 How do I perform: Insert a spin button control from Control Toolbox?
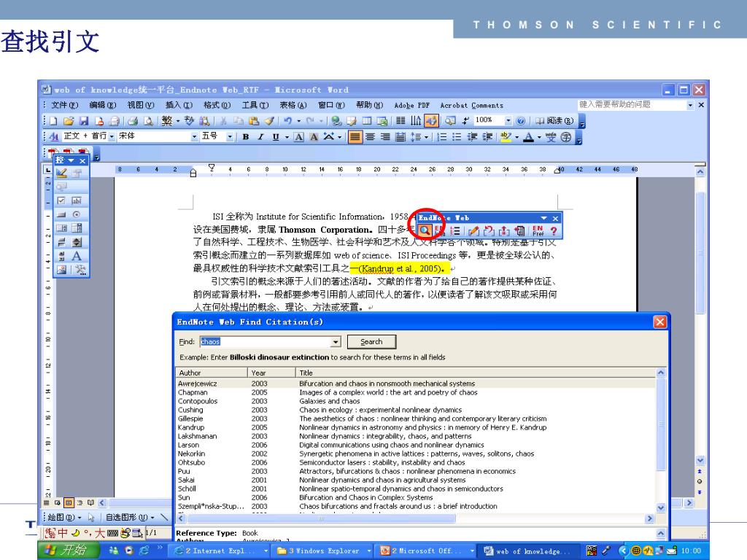click(77, 242)
